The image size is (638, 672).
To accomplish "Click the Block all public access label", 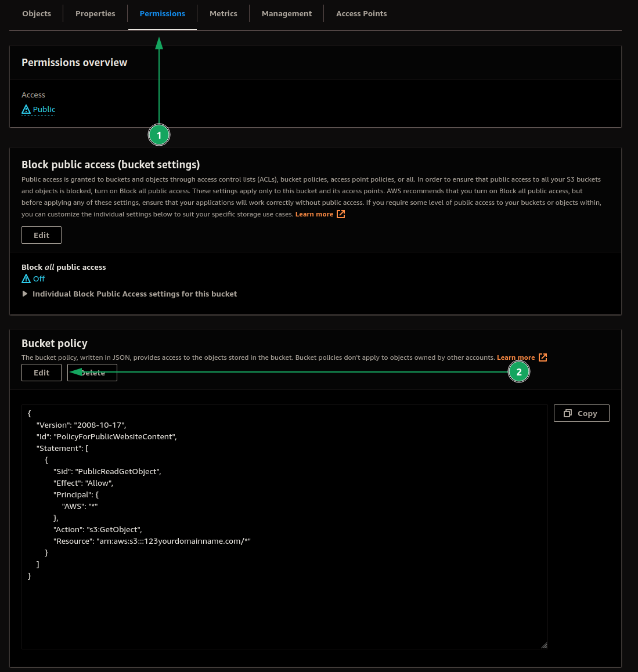I will click(x=64, y=267).
